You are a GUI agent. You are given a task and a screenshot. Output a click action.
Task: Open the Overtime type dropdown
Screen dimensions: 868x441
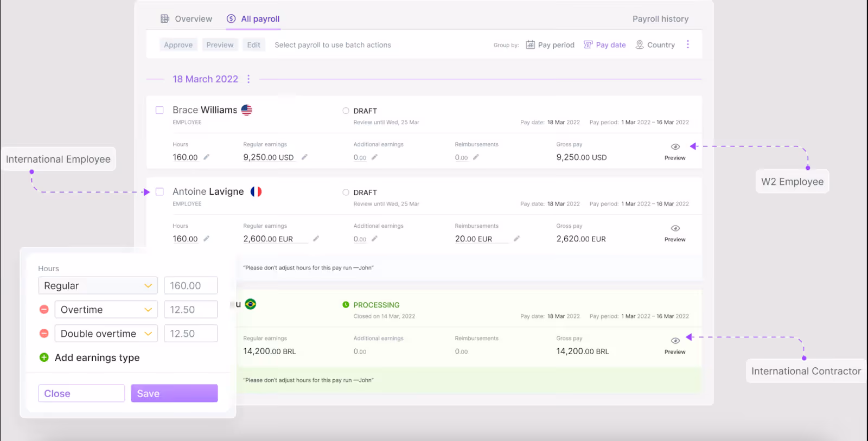coord(106,310)
